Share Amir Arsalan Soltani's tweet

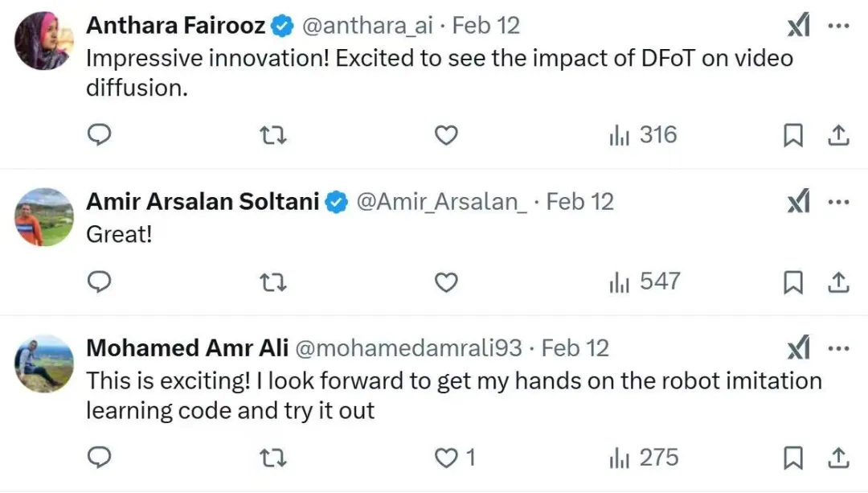[838, 282]
